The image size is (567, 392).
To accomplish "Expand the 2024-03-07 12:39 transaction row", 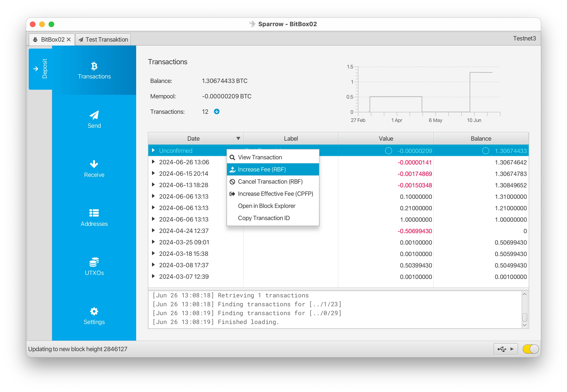I will click(x=153, y=276).
